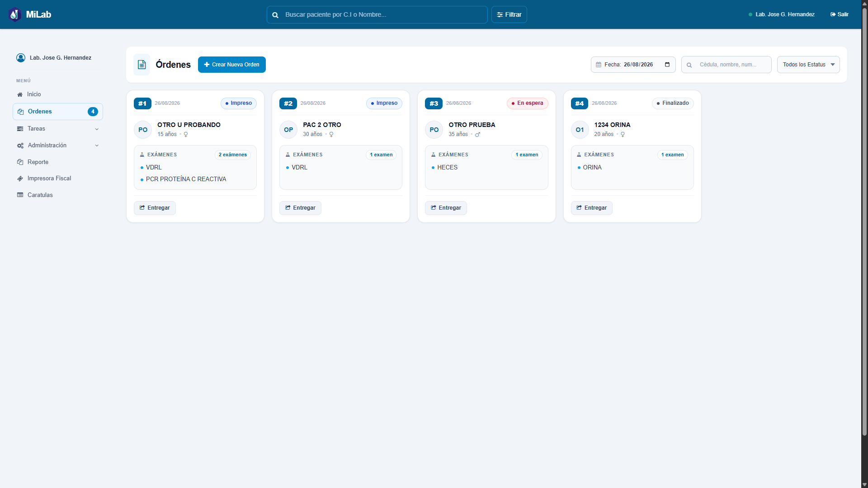Click the O1 avatar of 1234 ORINA
Screen dimensions: 868x488
click(x=580, y=130)
